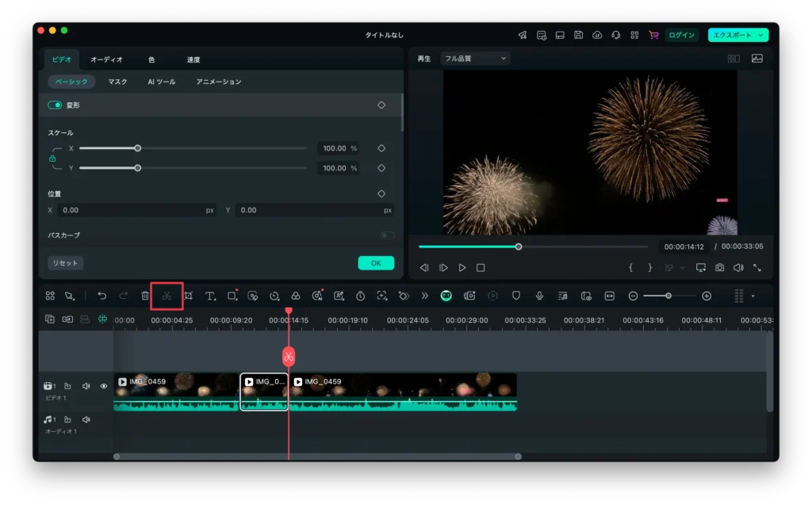Click the リセット button
The width and height of the screenshot is (812, 505).
[x=65, y=263]
